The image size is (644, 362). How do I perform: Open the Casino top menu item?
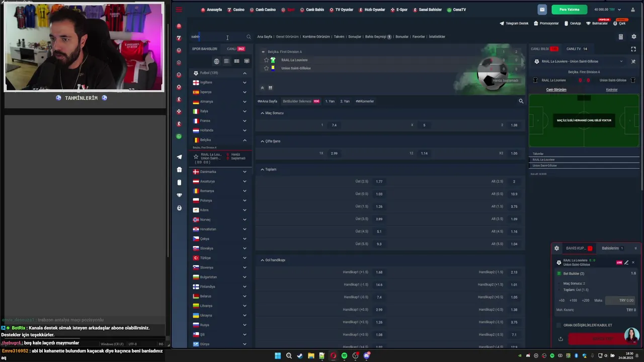pos(235,10)
